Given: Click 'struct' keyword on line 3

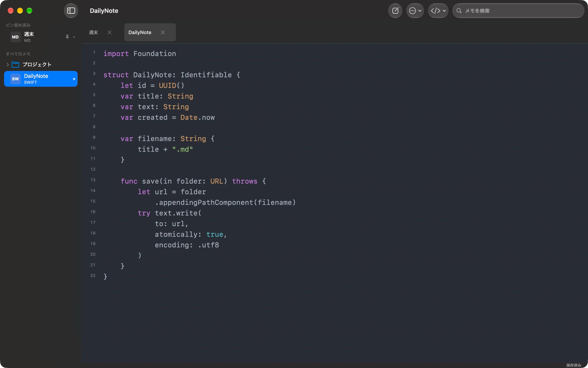Looking at the screenshot, I should 116,75.
